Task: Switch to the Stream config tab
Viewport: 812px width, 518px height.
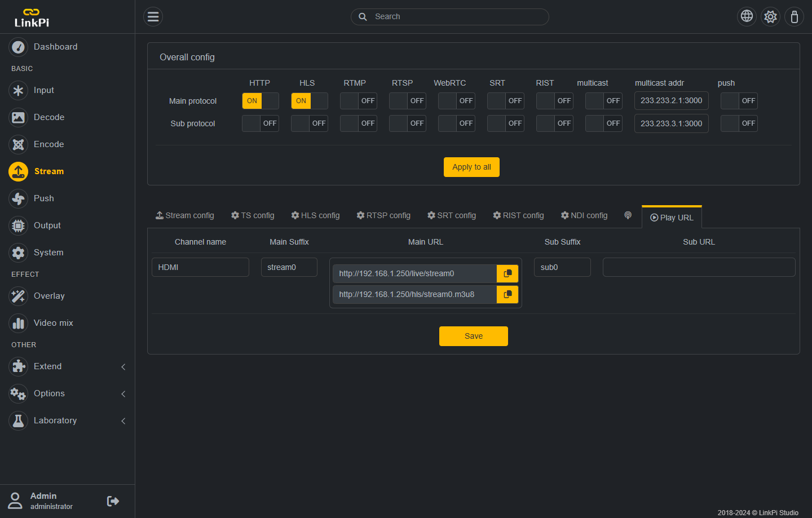Action: [185, 215]
